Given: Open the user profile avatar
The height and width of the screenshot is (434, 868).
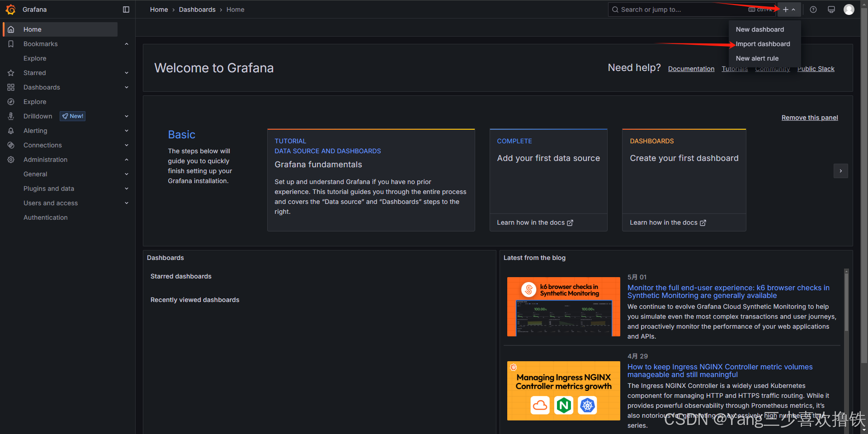Looking at the screenshot, I should [849, 9].
